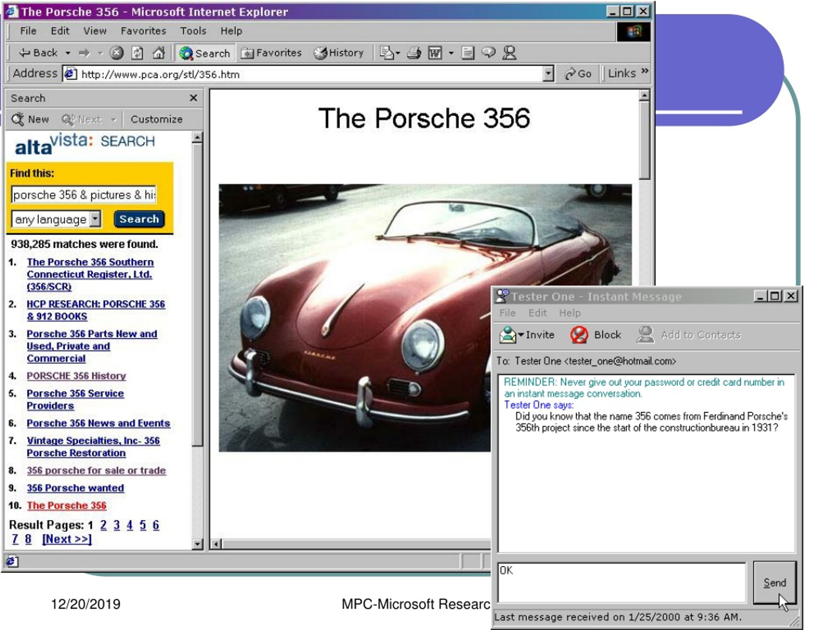Click the Mail icon in toolbar
Screen dimensions: 840x630
click(387, 53)
